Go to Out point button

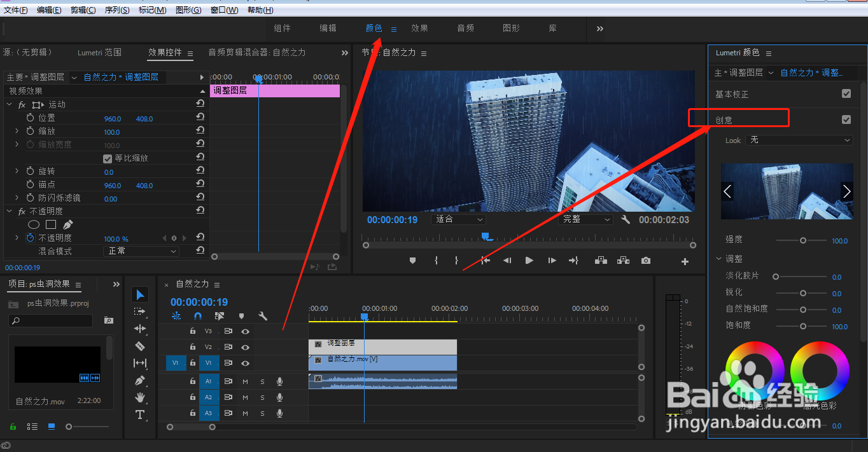click(x=573, y=261)
